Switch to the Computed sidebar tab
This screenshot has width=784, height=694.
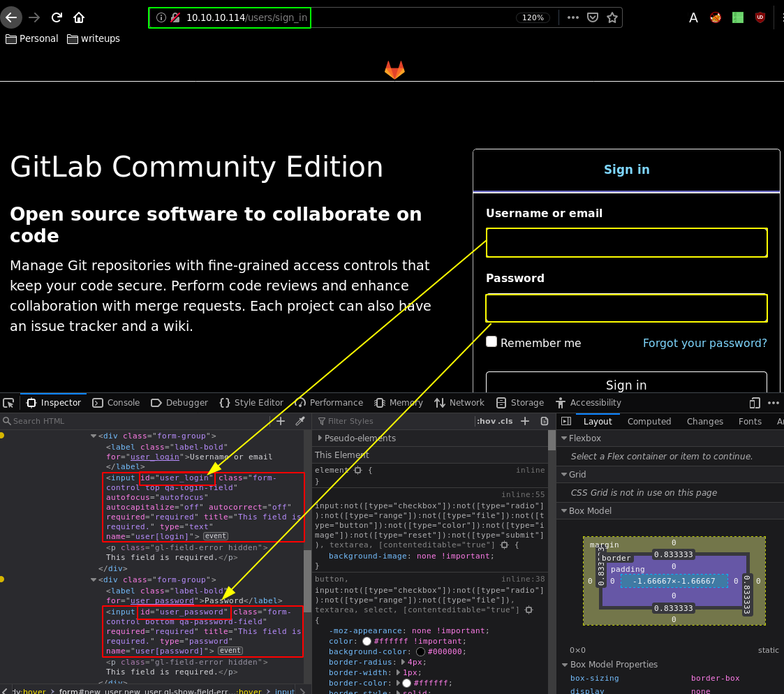(649, 422)
